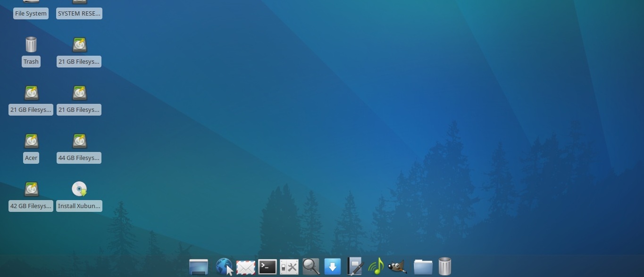The width and height of the screenshot is (644, 277).
Task: Select the Install Xubuntu disc icon
Action: click(79, 189)
